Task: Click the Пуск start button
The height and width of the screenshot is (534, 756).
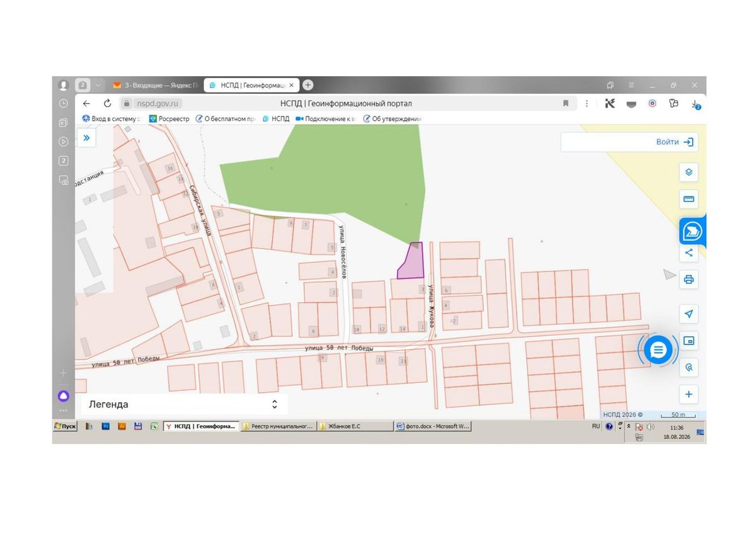Action: [x=66, y=426]
